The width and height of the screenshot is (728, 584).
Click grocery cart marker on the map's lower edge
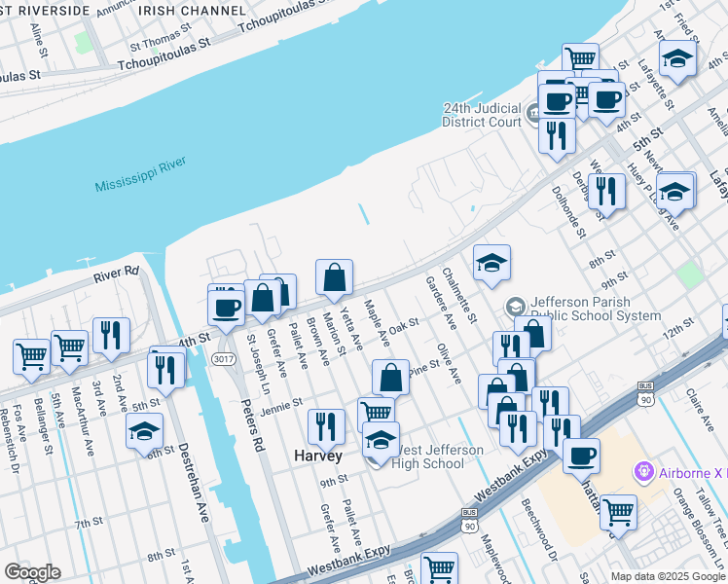point(439,568)
